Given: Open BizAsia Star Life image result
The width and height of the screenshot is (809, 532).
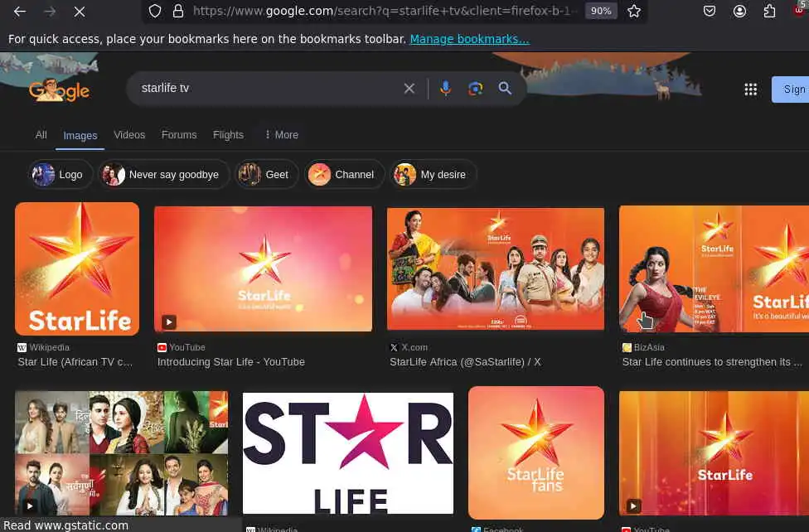Looking at the screenshot, I should (714, 268).
